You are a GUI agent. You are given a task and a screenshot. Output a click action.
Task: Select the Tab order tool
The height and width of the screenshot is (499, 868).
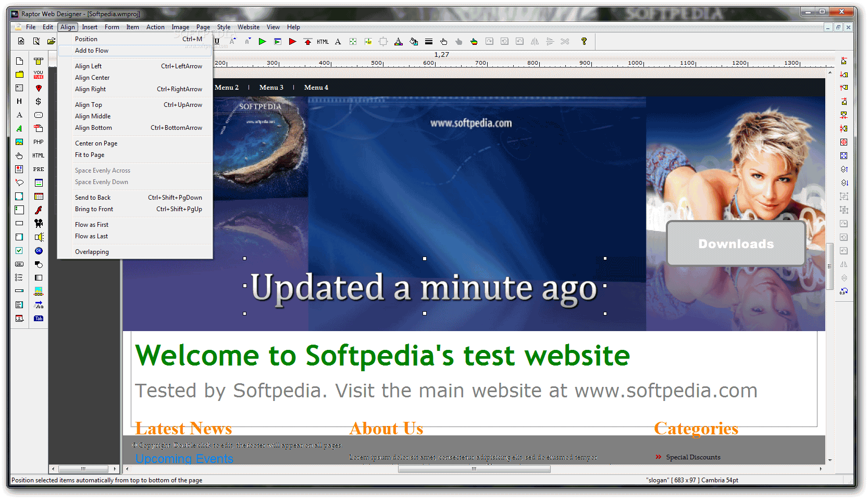pos(39,318)
